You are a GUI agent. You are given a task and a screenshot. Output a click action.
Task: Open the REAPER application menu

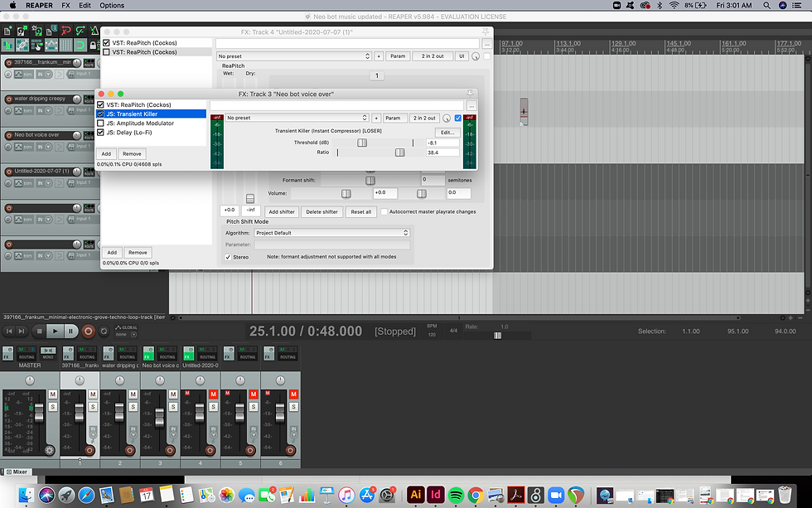(x=40, y=5)
